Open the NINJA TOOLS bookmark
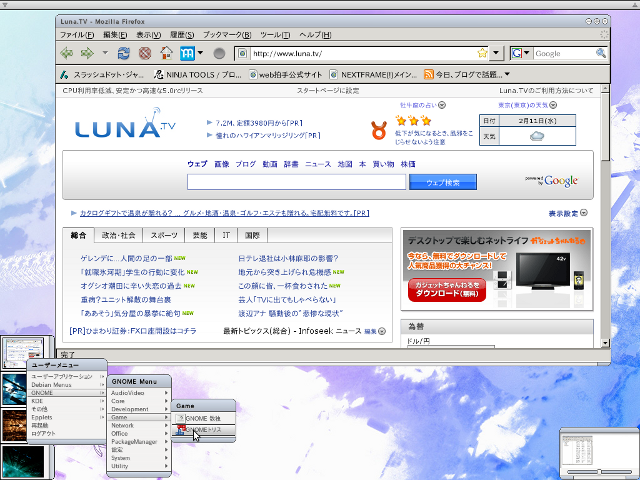This screenshot has height=480, width=640. [198, 75]
